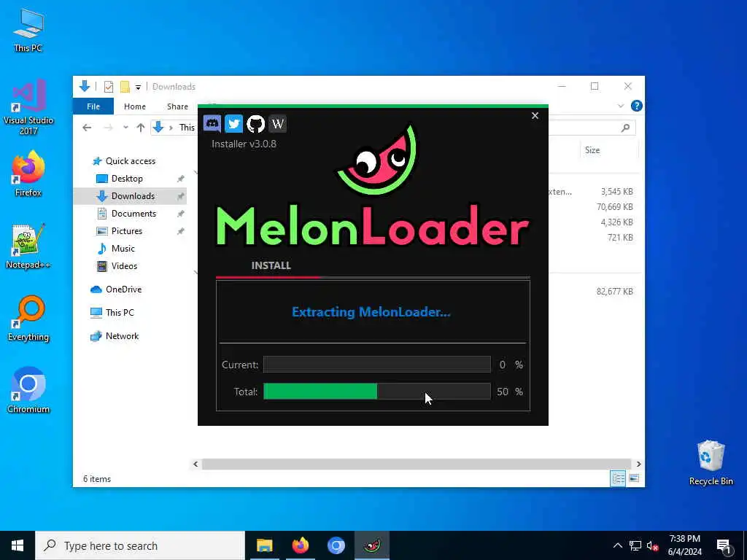The width and height of the screenshot is (747, 560).
Task: Open Everything search desktop shortcut
Action: (28, 319)
